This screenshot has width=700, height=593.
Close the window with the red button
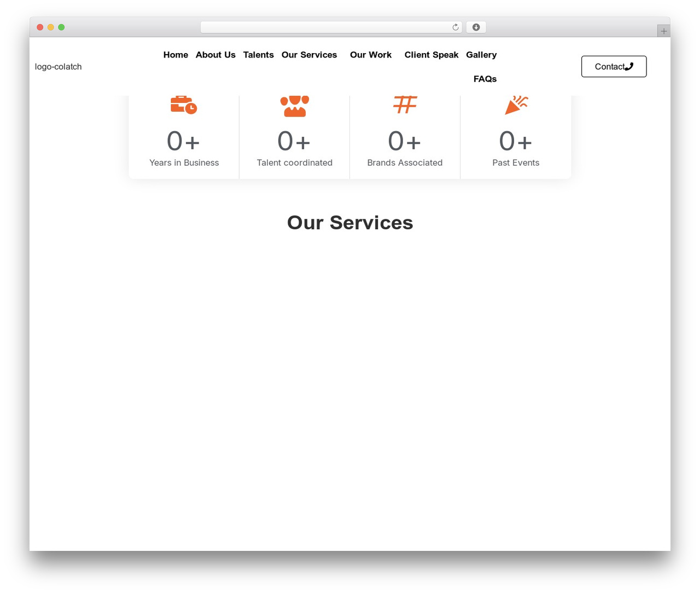coord(40,27)
